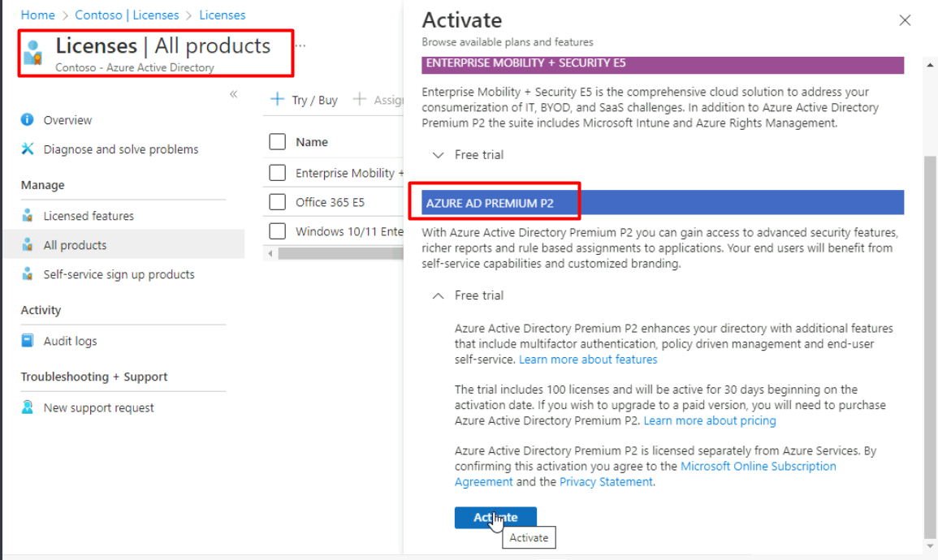Go to Contoso | Licenses breadcrumb
The image size is (938, 560).
click(127, 15)
